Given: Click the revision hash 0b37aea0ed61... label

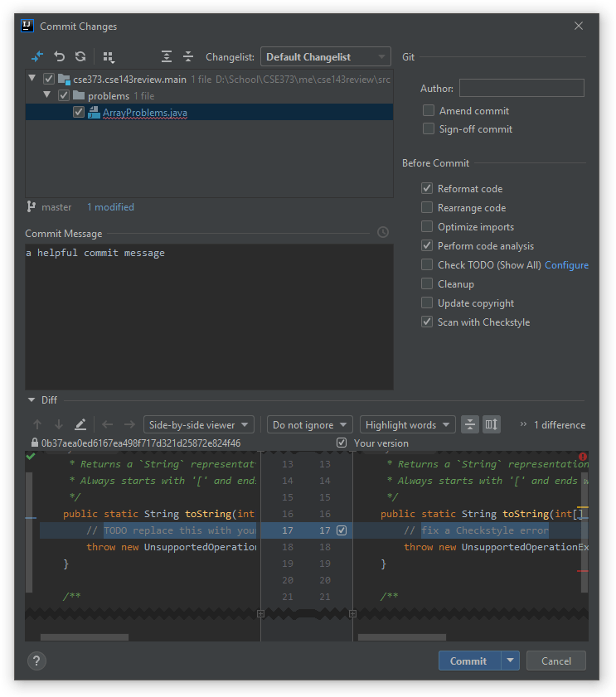Looking at the screenshot, I should 141,443.
